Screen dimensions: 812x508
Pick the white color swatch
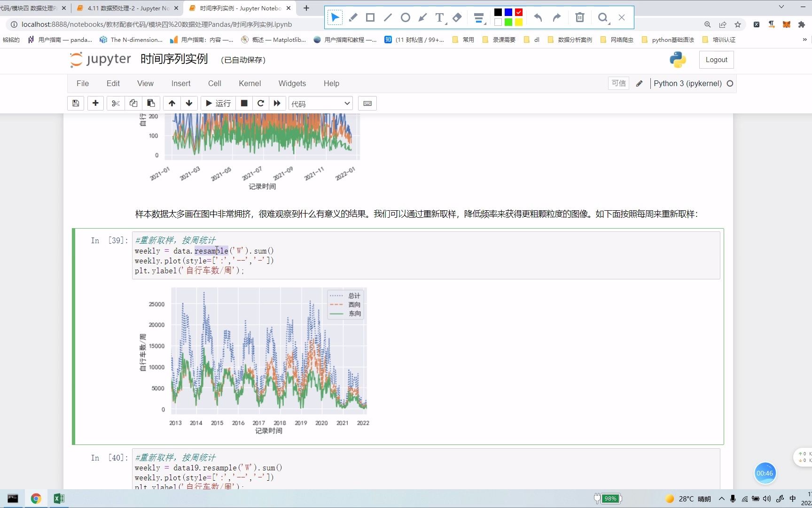498,22
